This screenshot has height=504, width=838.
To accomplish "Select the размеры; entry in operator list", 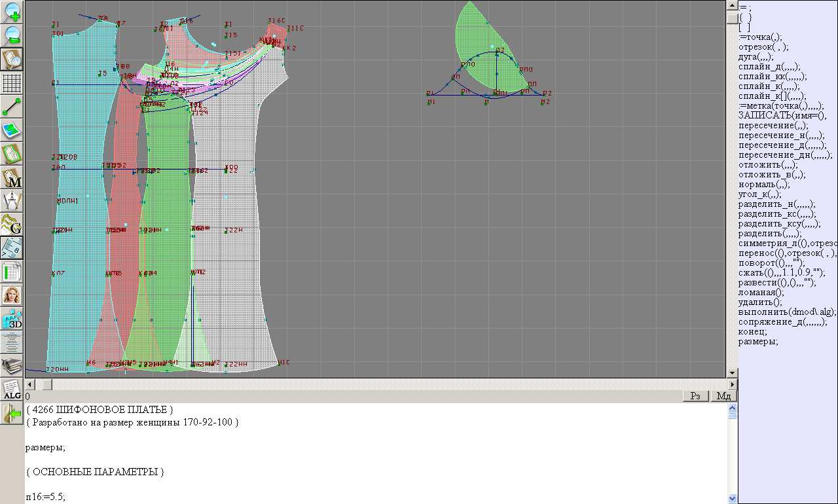I will point(758,342).
